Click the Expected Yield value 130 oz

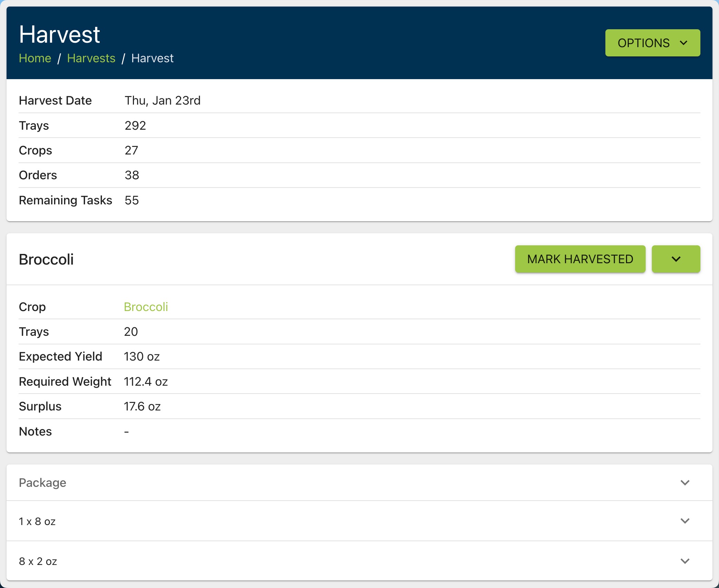point(142,356)
